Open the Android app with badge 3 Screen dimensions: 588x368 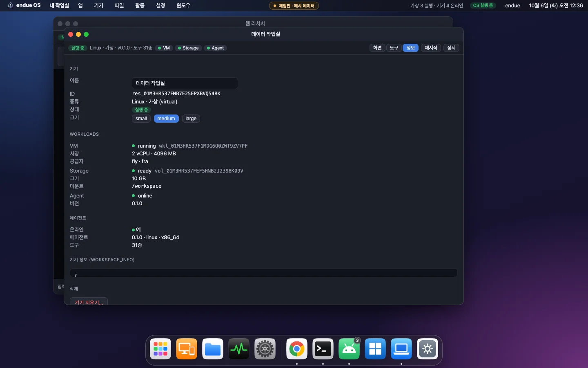pyautogui.click(x=349, y=349)
